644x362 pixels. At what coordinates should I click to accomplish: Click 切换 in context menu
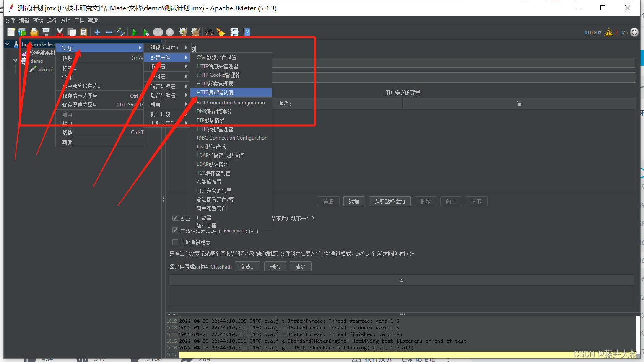click(x=100, y=132)
